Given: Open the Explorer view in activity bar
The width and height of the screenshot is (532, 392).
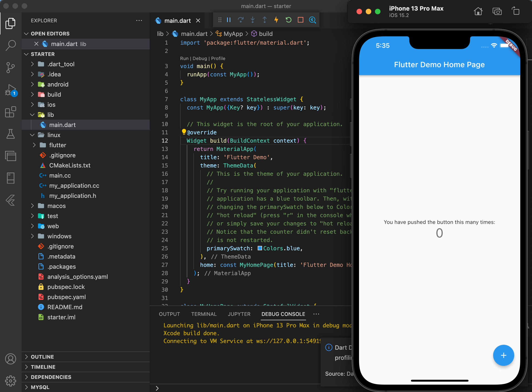Looking at the screenshot, I should tap(10, 23).
